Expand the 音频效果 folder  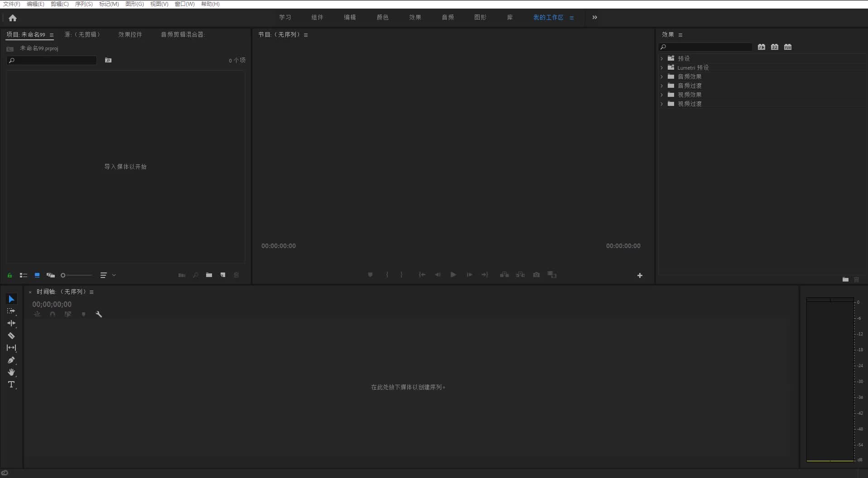662,76
